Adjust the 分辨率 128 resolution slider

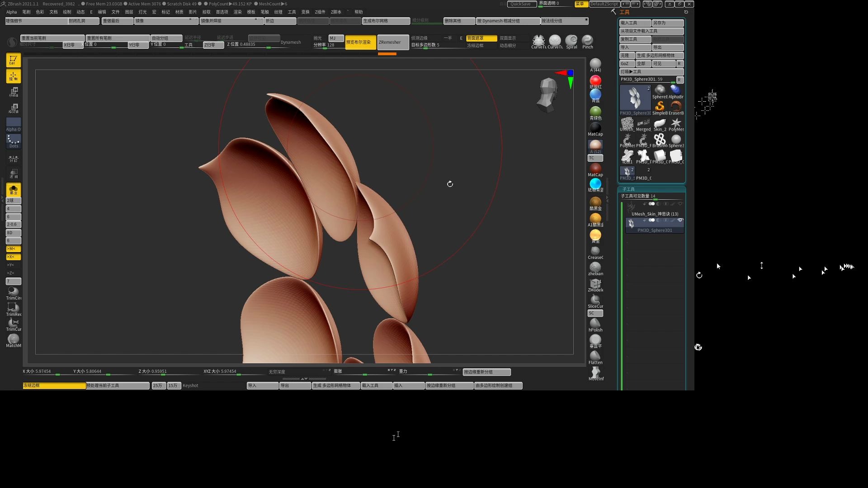(329, 45)
